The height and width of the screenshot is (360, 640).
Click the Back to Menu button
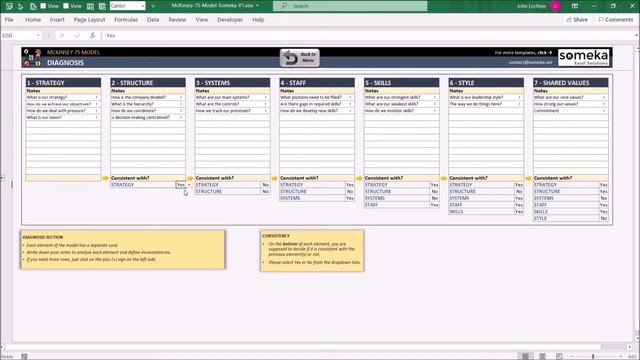click(x=300, y=58)
